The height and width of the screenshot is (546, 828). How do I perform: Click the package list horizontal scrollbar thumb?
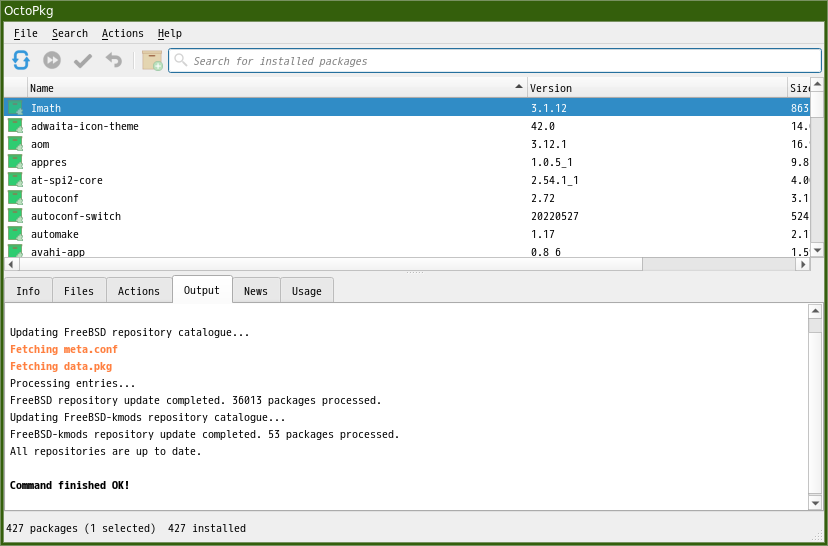coord(331,263)
